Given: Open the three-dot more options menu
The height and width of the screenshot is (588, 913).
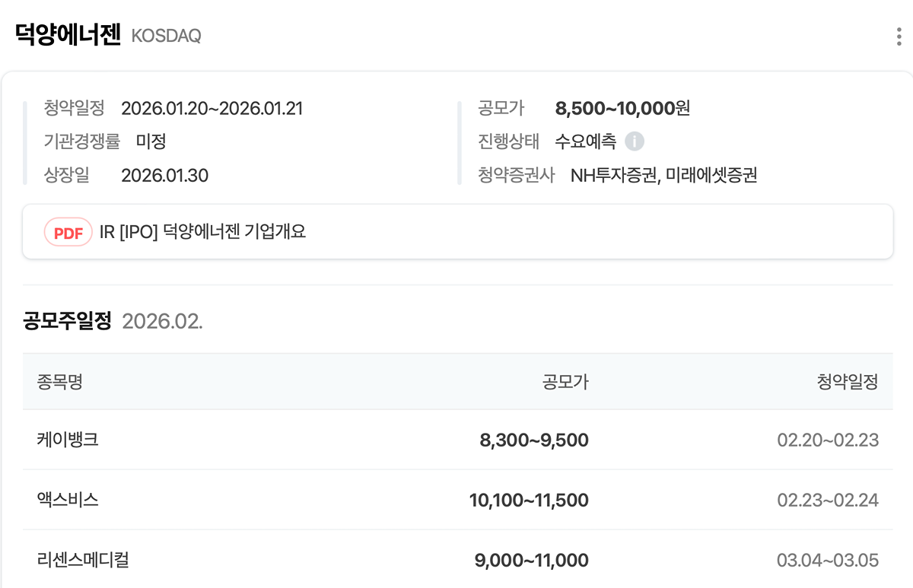Looking at the screenshot, I should 899,37.
